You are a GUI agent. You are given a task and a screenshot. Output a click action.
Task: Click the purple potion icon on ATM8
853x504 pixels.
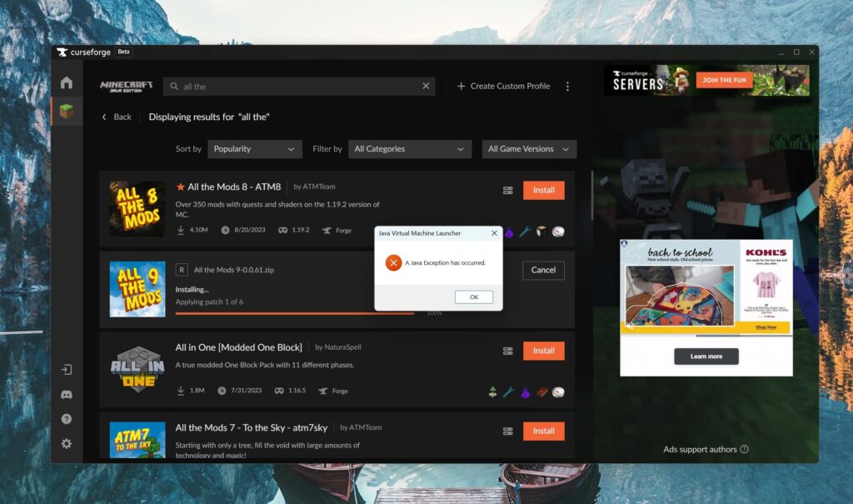pyautogui.click(x=509, y=232)
